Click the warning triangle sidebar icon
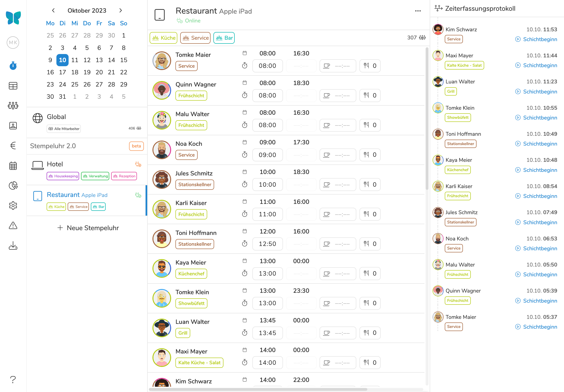The image size is (564, 392). 13,225
